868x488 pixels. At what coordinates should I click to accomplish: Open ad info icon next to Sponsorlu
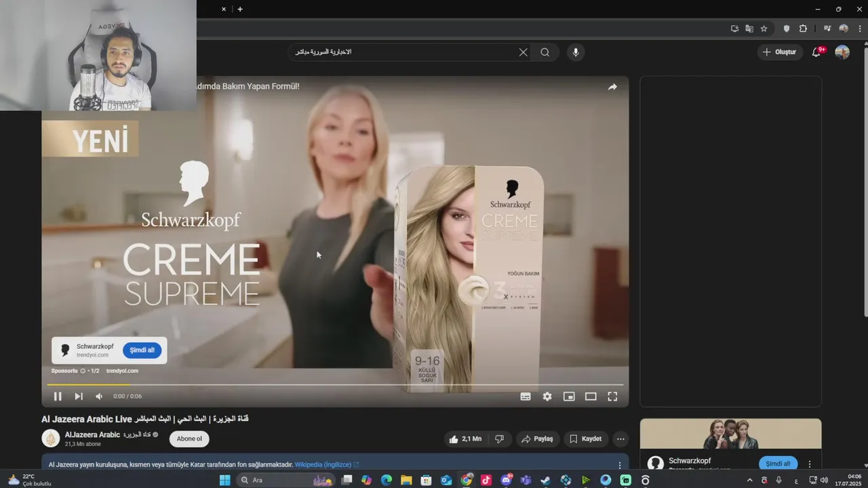pos(83,371)
